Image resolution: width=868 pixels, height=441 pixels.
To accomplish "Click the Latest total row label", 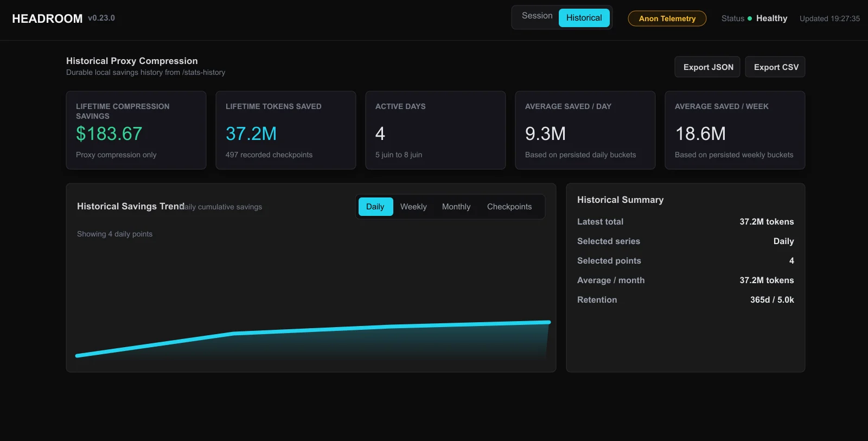I will point(600,221).
